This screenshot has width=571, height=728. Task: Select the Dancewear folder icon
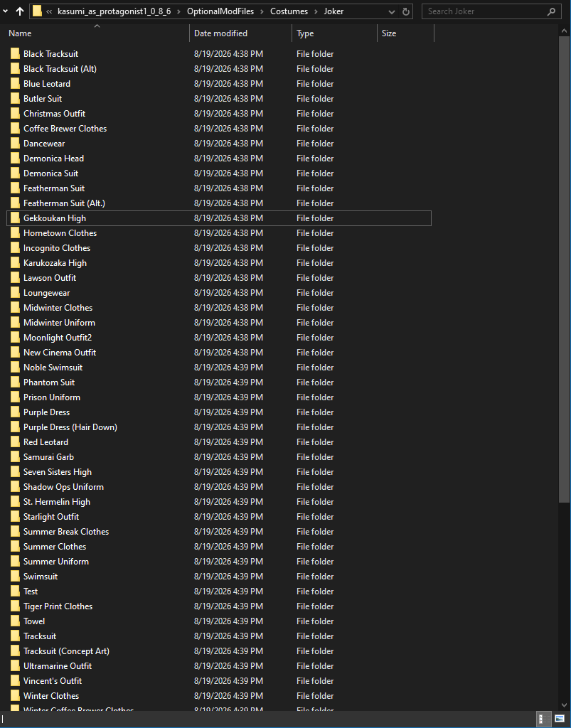click(16, 144)
